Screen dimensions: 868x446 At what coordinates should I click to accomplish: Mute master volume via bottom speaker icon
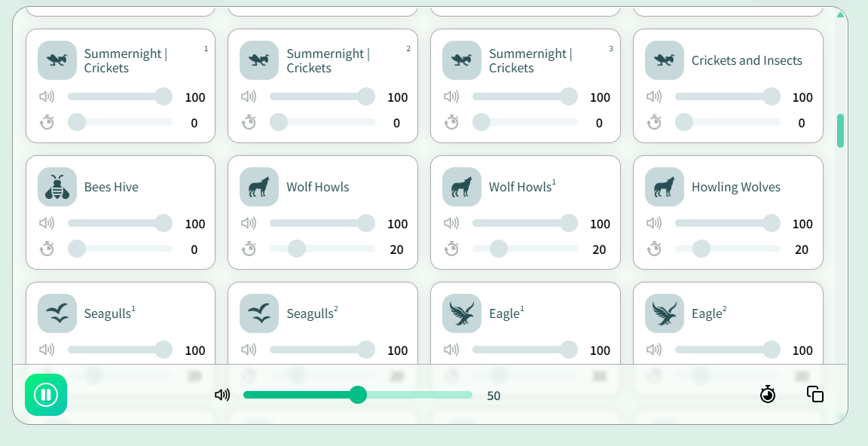click(222, 395)
